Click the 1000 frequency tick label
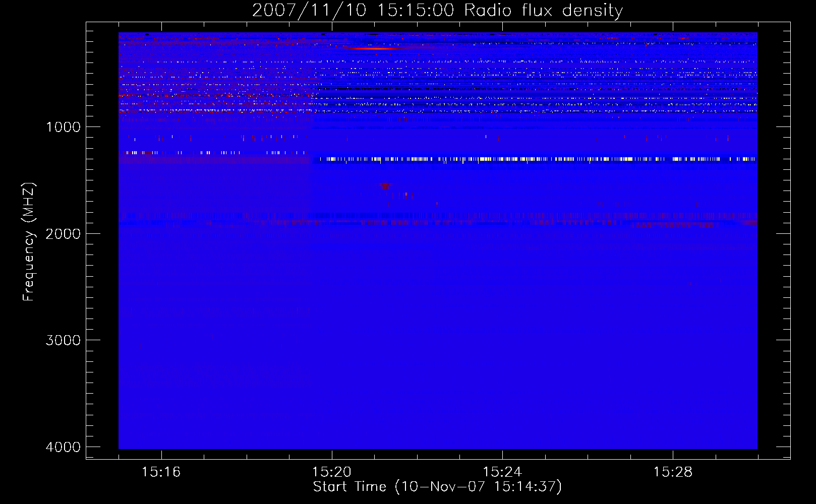Viewport: 816px width, 504px height. coord(63,127)
